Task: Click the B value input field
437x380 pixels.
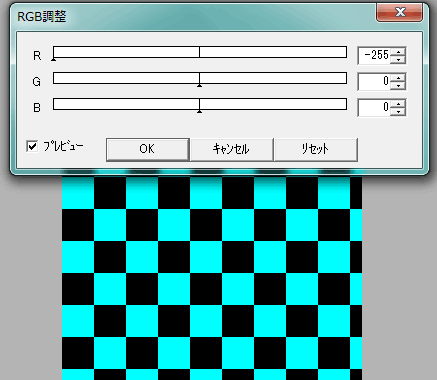Action: pyautogui.click(x=374, y=107)
